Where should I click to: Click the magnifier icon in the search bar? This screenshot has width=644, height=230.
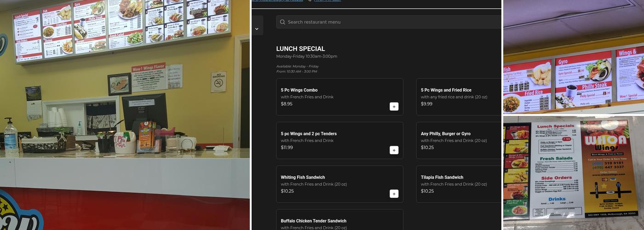(282, 22)
